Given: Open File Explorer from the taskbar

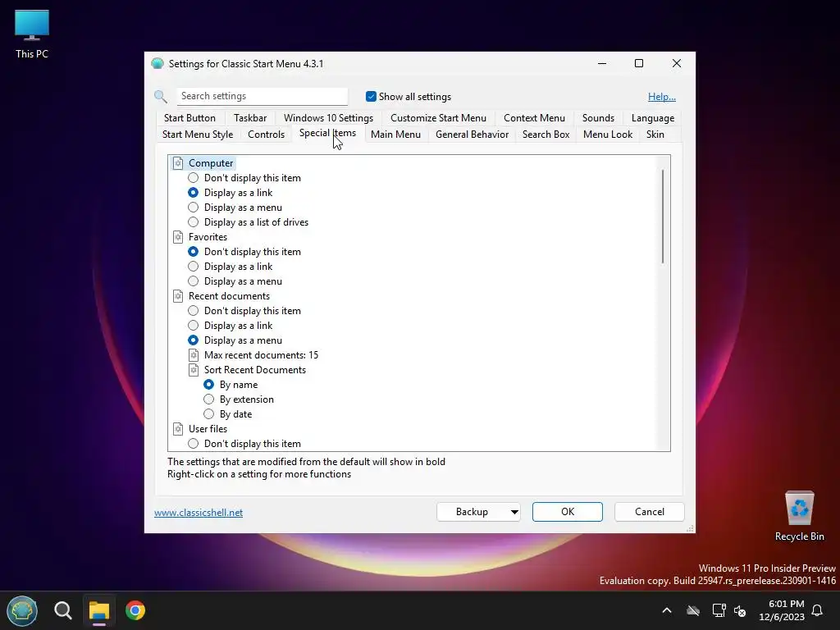Looking at the screenshot, I should (x=99, y=610).
